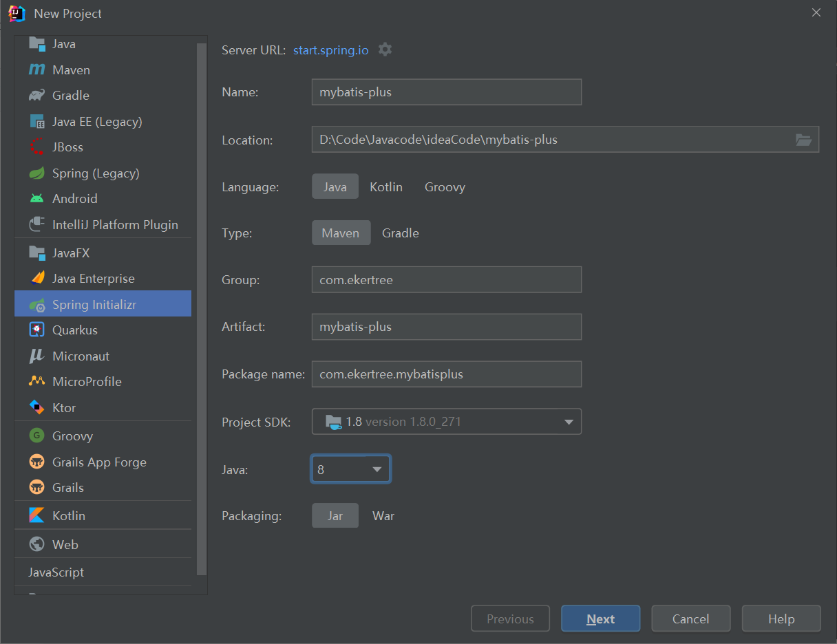This screenshot has width=837, height=644.
Task: Click the Help button
Action: pyautogui.click(x=781, y=619)
